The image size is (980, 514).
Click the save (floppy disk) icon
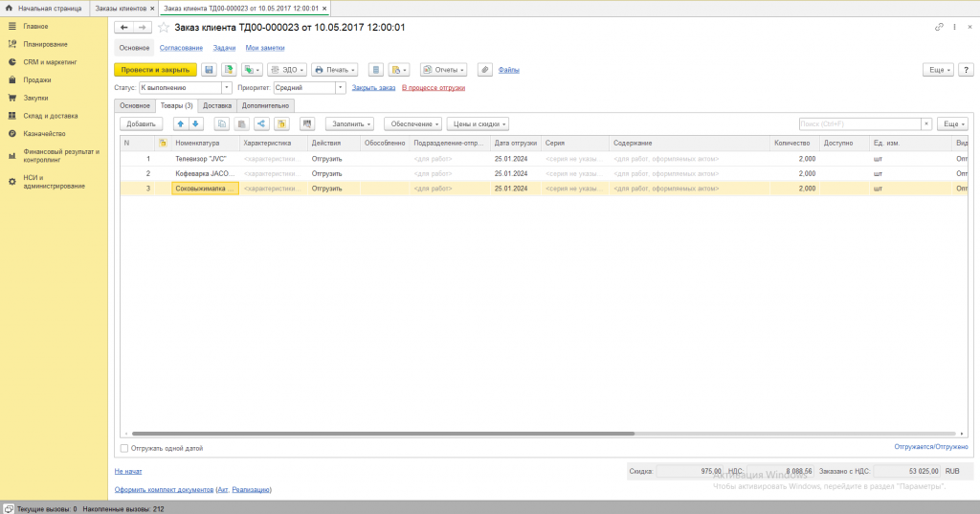pos(209,70)
